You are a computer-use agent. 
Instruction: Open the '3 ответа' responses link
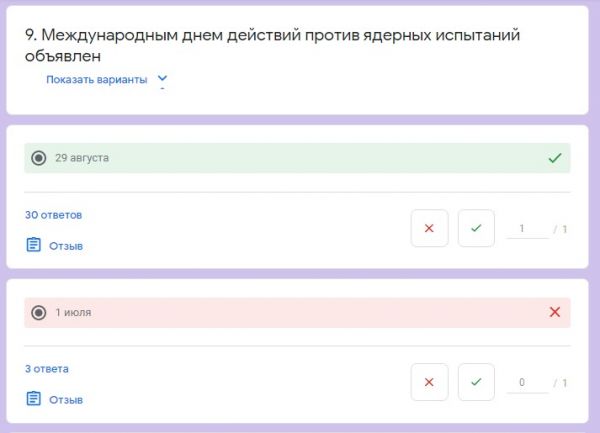(47, 369)
